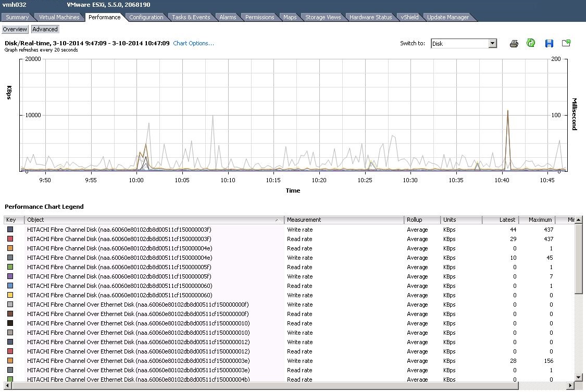Click orange key for 003e Write rate
The image size is (586, 392).
10,361
